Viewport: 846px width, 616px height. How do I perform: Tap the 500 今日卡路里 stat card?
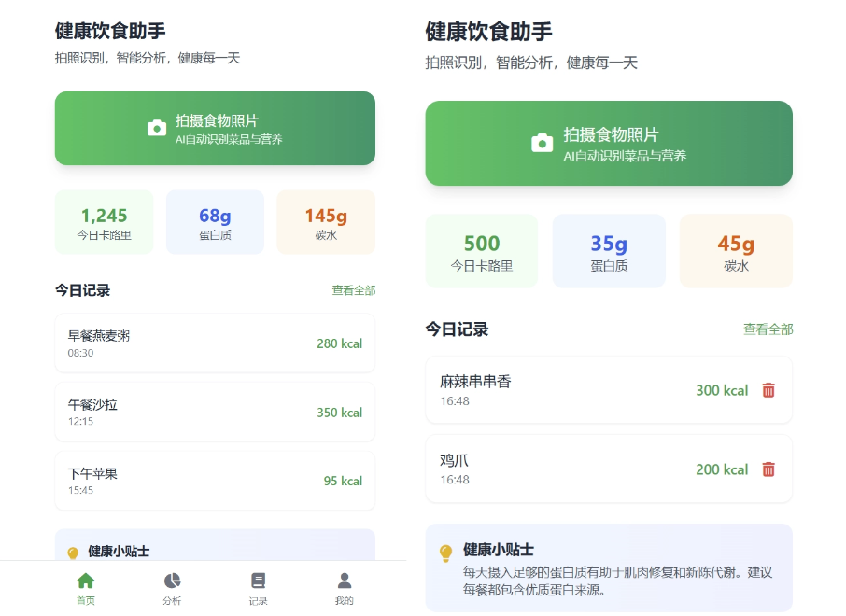pos(482,251)
